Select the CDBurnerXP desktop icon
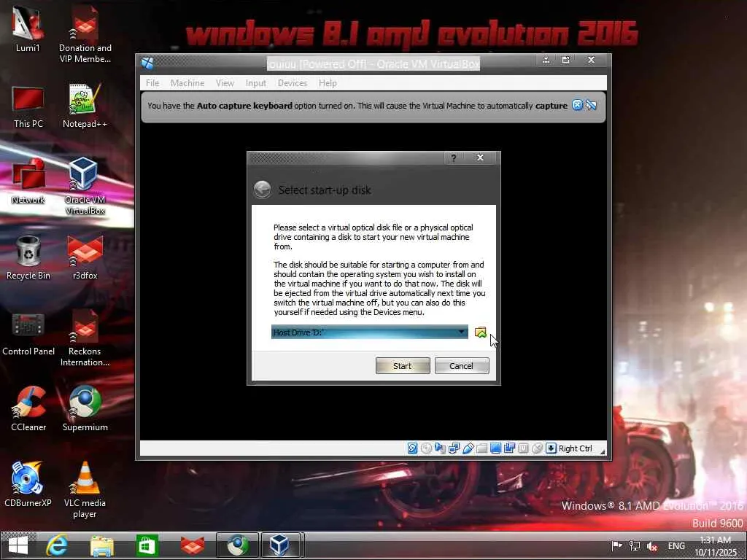This screenshot has width=747, height=560. [28, 484]
